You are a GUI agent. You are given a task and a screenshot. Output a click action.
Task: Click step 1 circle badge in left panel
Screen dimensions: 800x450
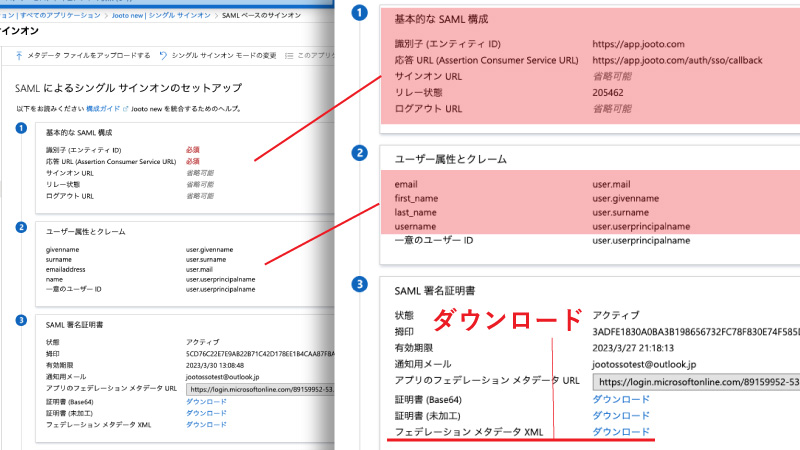pyautogui.click(x=21, y=129)
